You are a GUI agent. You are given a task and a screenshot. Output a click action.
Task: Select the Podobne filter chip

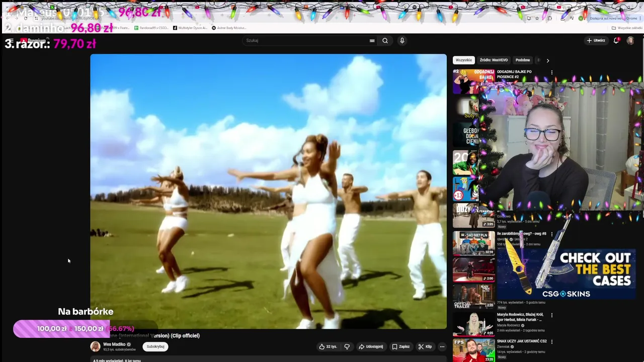click(523, 60)
